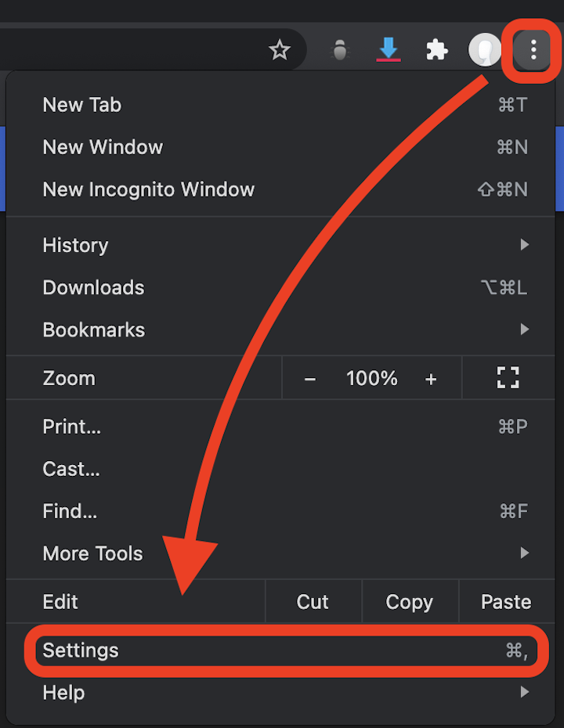The height and width of the screenshot is (728, 564).
Task: Click the Cut button
Action: pyautogui.click(x=313, y=601)
